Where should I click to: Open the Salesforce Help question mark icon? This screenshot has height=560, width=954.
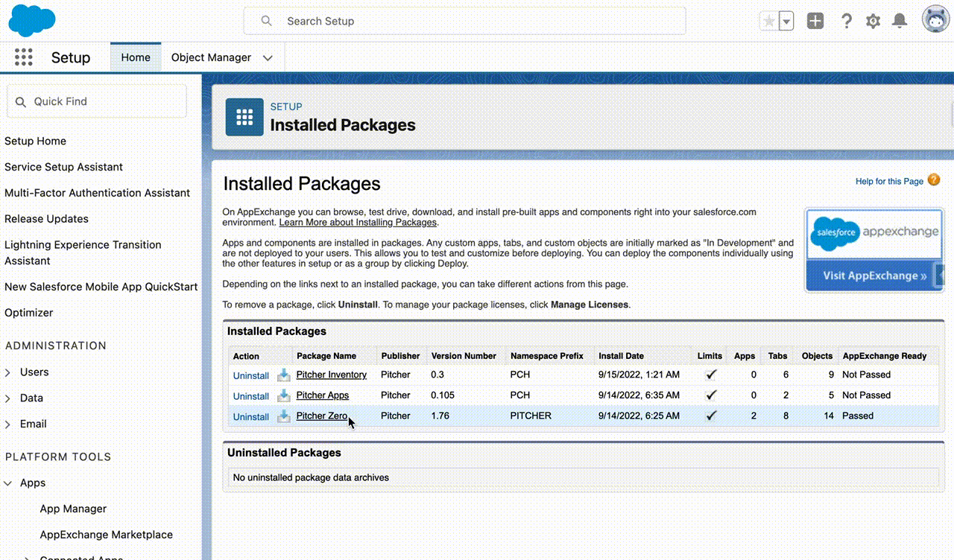click(846, 21)
